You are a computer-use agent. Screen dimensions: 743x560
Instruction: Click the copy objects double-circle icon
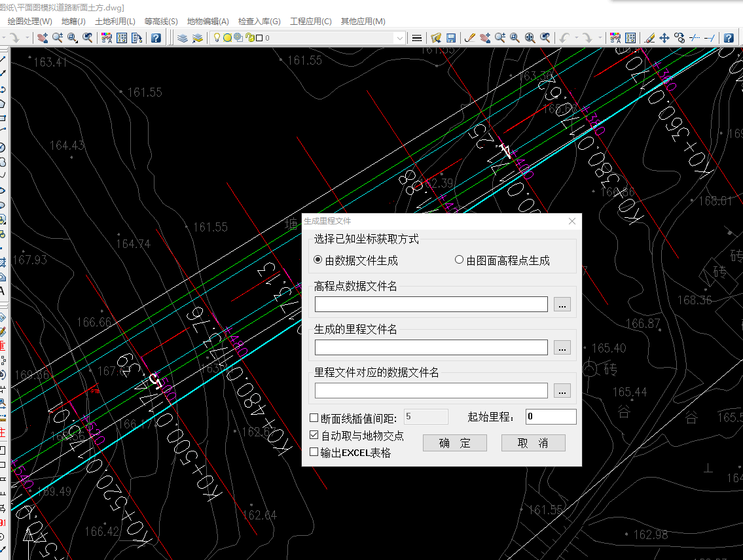[680, 38]
